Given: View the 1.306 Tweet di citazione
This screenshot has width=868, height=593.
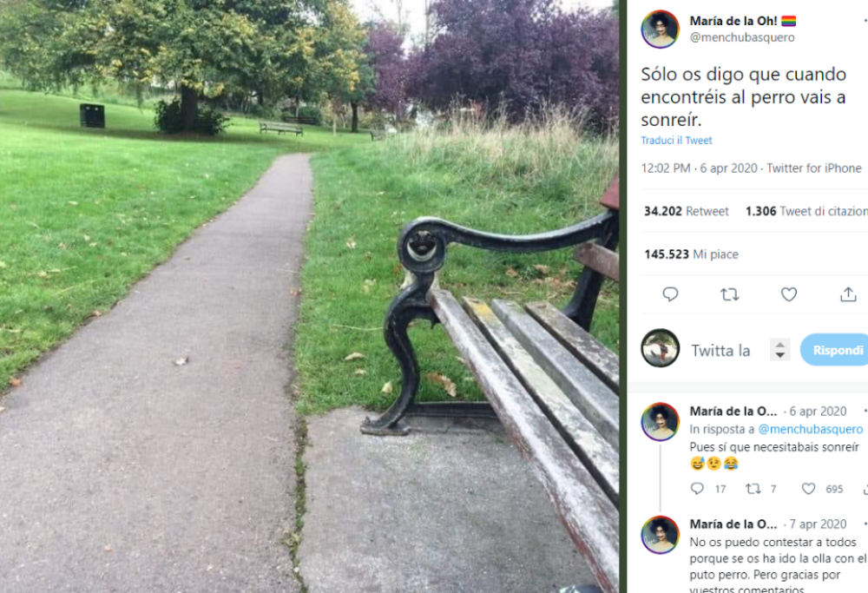Looking at the screenshot, I should pyautogui.click(x=806, y=211).
